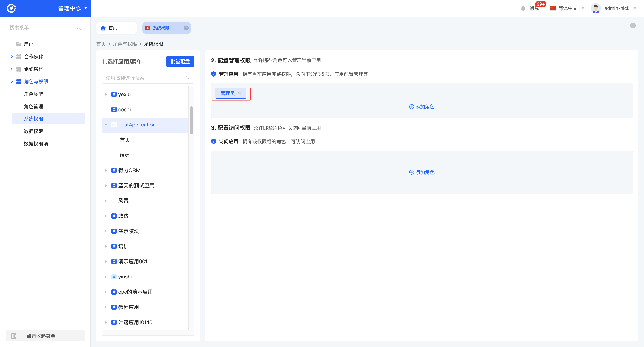Click the app logo in top-left header
The width and height of the screenshot is (644, 347).
11,8
